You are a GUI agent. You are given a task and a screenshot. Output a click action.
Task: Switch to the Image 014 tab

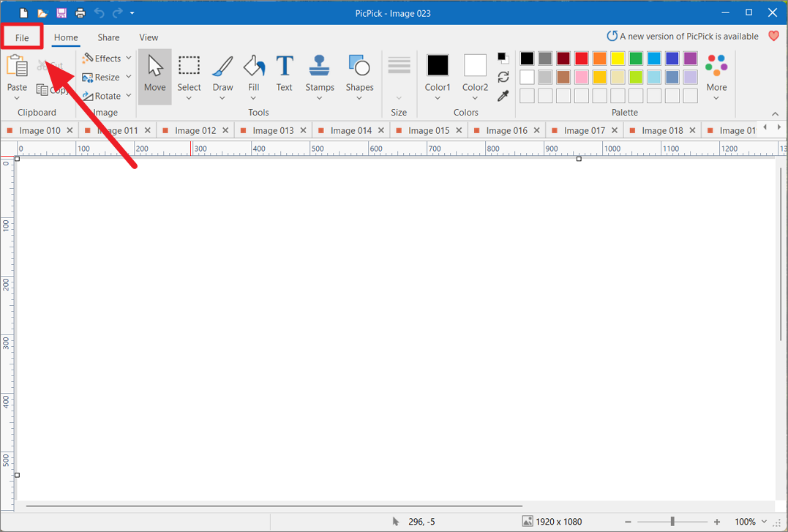pyautogui.click(x=350, y=131)
